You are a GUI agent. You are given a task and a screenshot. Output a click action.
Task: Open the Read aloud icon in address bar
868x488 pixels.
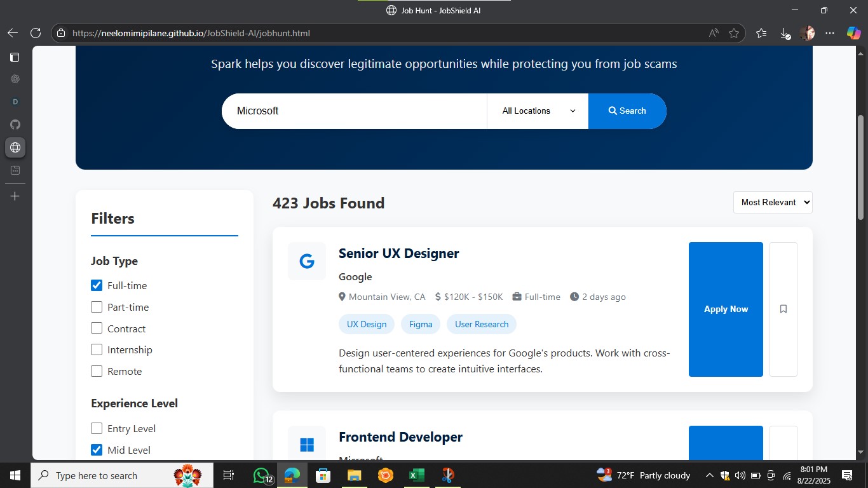(714, 33)
